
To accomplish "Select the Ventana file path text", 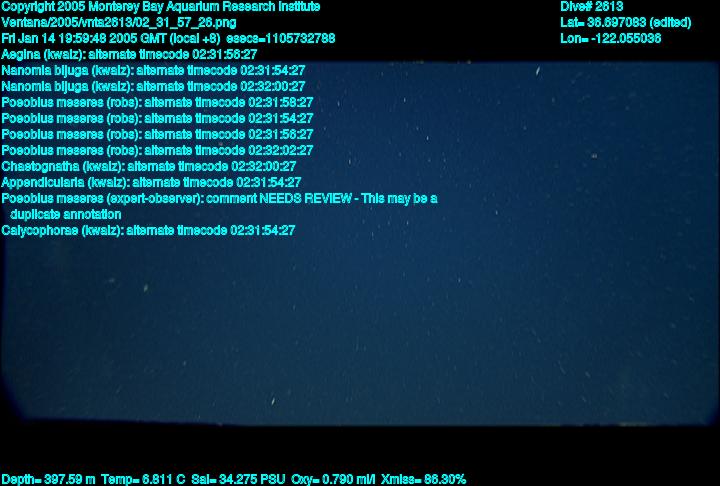I will click(x=119, y=23).
